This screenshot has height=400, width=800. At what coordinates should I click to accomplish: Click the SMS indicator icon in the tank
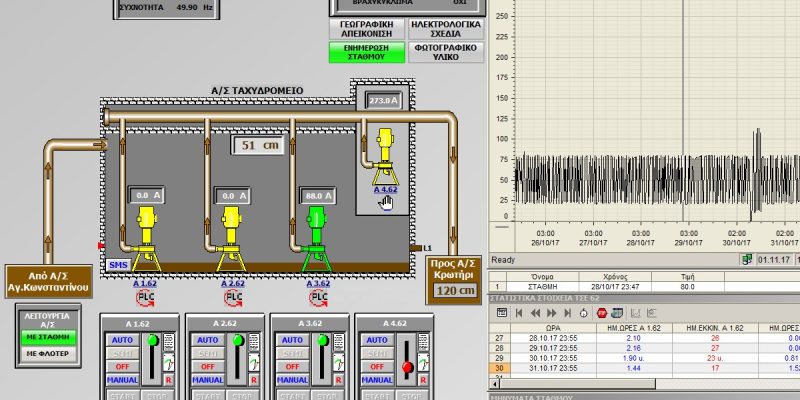tap(117, 264)
